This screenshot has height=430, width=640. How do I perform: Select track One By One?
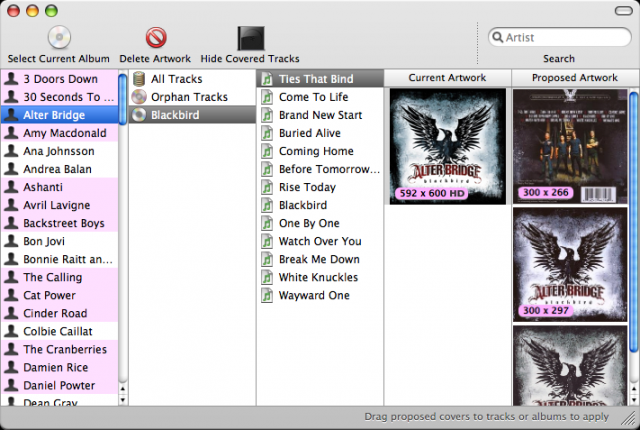[x=320, y=223]
